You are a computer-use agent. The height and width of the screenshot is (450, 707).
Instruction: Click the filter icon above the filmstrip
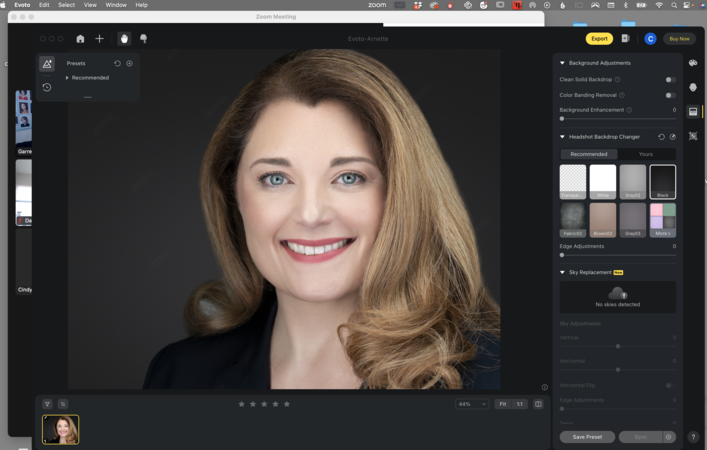pyautogui.click(x=47, y=404)
